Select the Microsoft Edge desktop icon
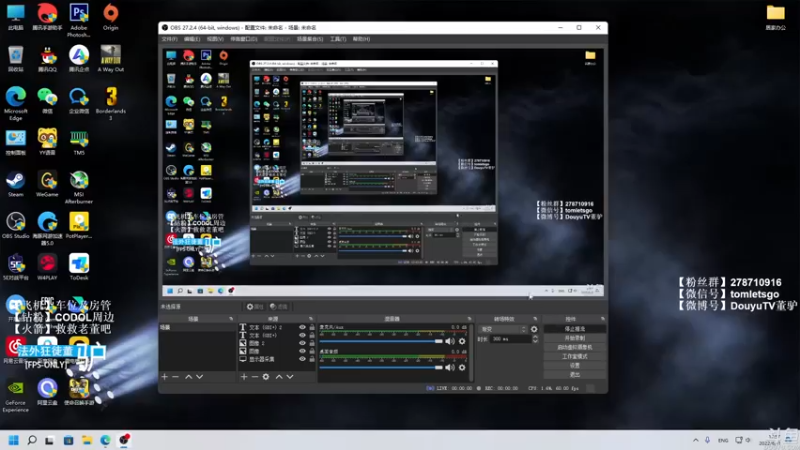Image resolution: width=800 pixels, height=450 pixels. pyautogui.click(x=15, y=104)
